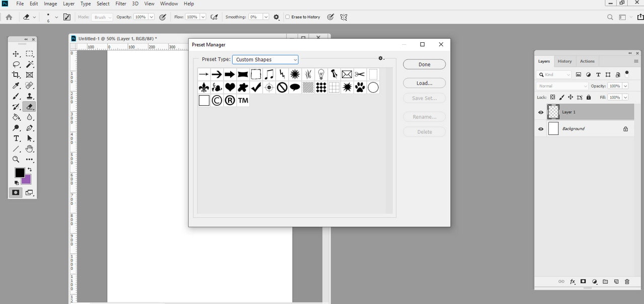Switch to the History tab

pyautogui.click(x=564, y=61)
